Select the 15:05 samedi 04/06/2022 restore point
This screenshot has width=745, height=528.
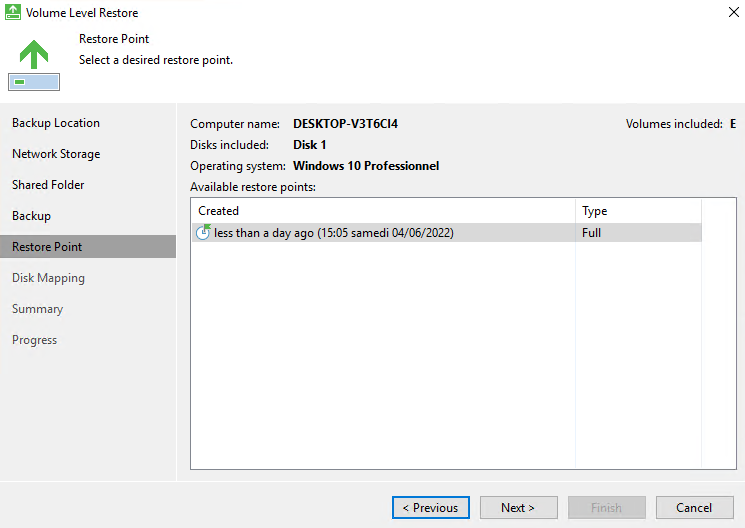click(447, 232)
